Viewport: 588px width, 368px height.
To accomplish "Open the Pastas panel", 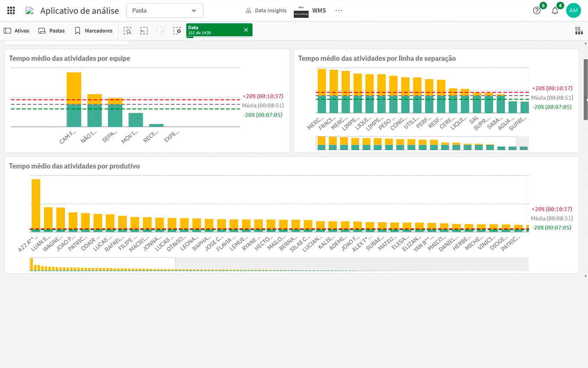I will click(x=51, y=31).
